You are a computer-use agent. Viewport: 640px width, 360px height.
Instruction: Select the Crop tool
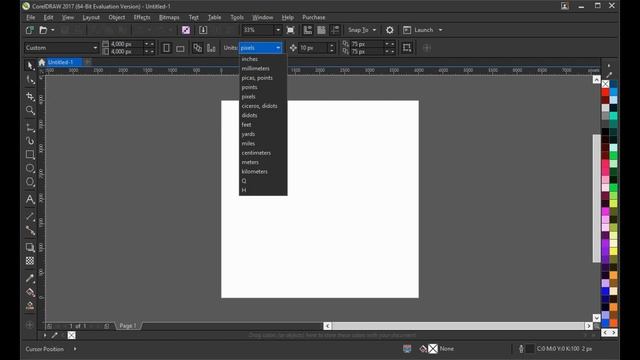tap(30, 96)
